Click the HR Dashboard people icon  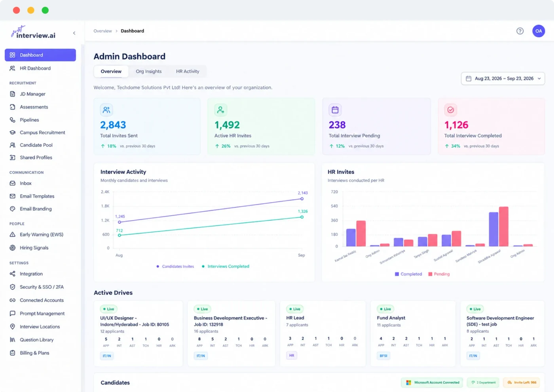point(13,68)
